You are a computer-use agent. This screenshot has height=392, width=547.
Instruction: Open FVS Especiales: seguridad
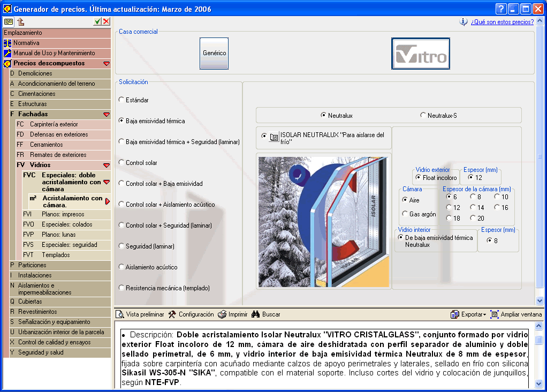pyautogui.click(x=66, y=245)
